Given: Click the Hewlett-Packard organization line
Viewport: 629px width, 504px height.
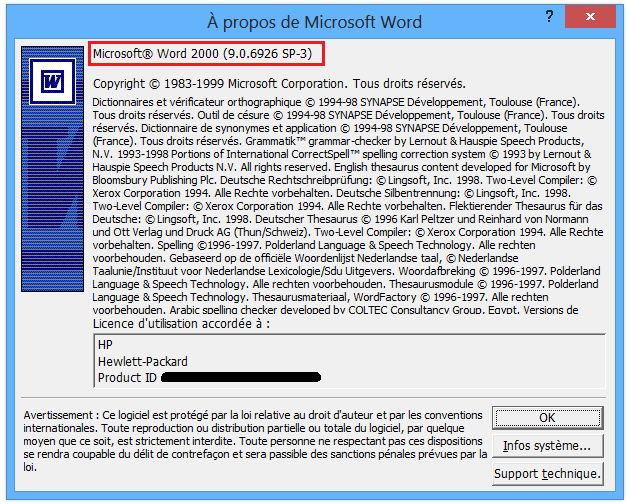Looking at the screenshot, I should click(x=143, y=362).
